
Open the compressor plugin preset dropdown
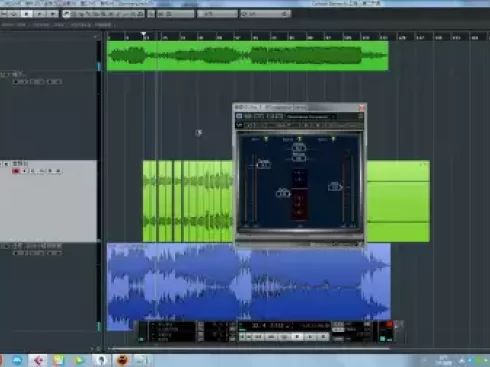coord(311,116)
